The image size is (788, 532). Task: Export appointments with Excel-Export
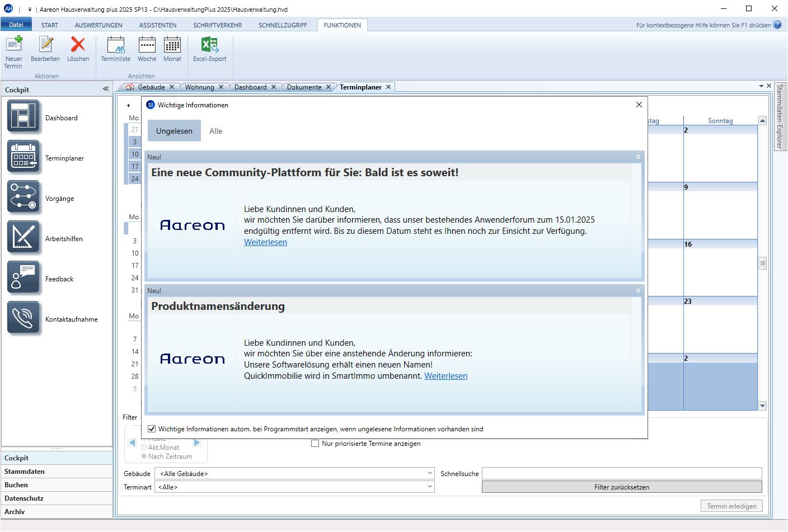(210, 49)
